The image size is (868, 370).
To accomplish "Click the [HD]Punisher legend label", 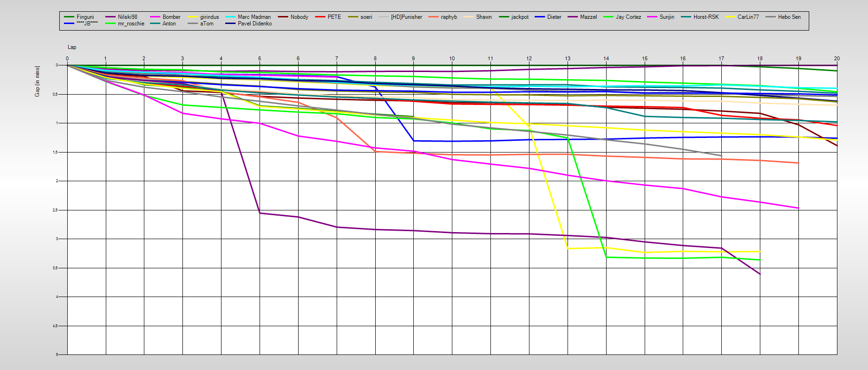I will [x=406, y=17].
